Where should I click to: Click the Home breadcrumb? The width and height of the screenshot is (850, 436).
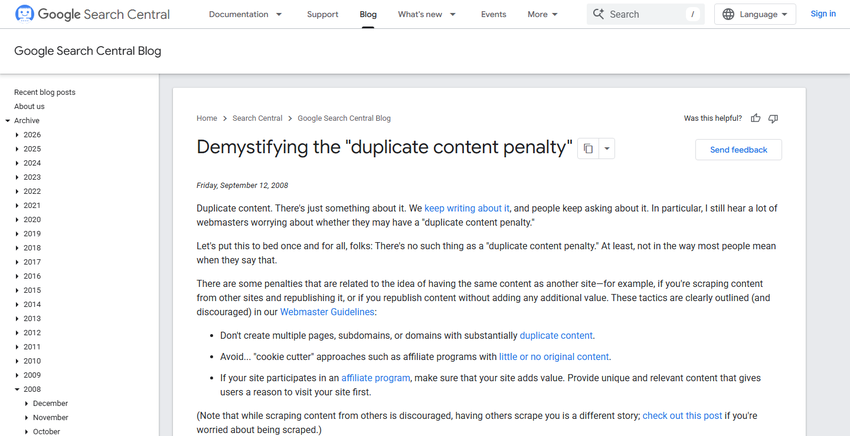point(207,118)
